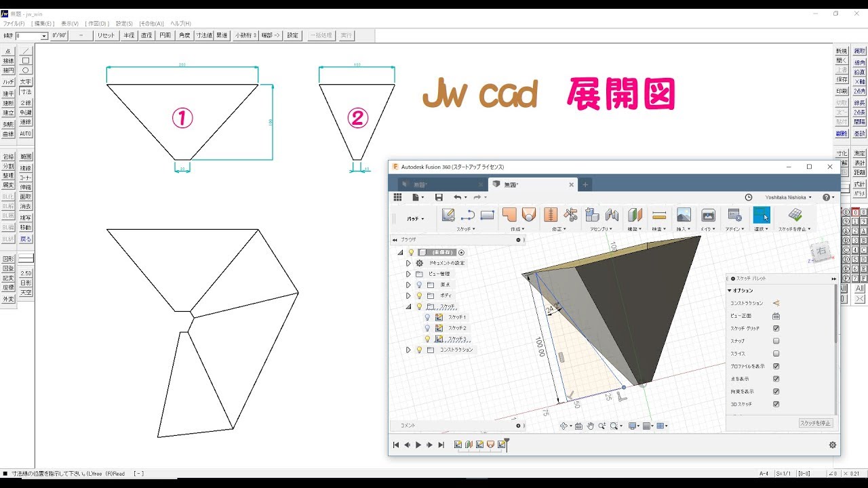Select the line tool in Jw_cad left toolbar
Viewport: 868px width, 488px height.
tap(26, 51)
